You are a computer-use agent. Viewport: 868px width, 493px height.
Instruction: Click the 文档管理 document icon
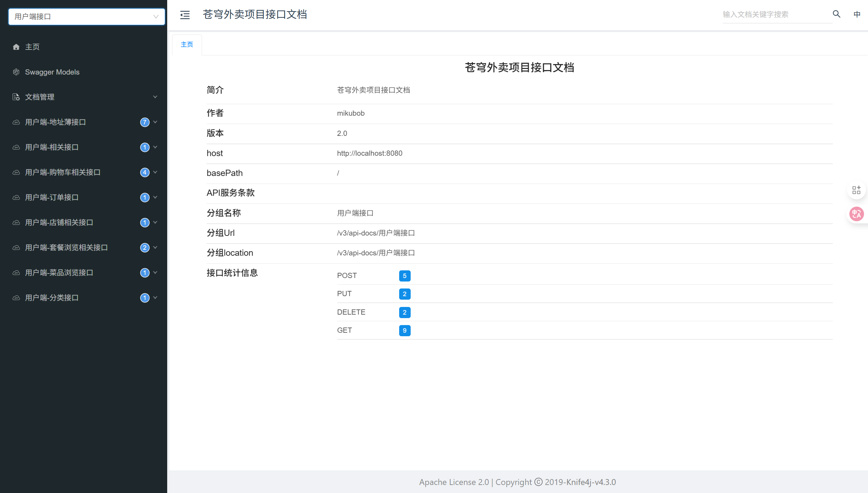[x=16, y=97]
